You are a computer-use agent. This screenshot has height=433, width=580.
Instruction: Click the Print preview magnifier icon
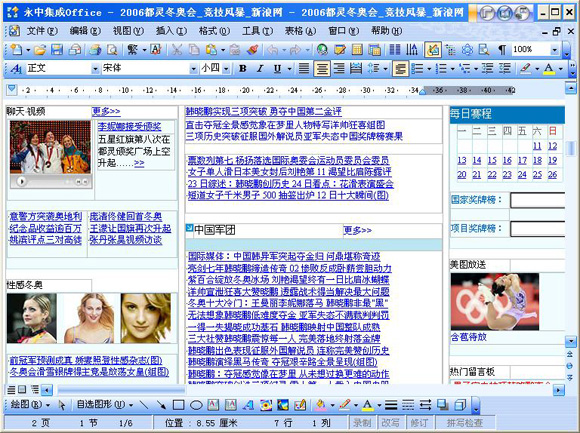(112, 49)
